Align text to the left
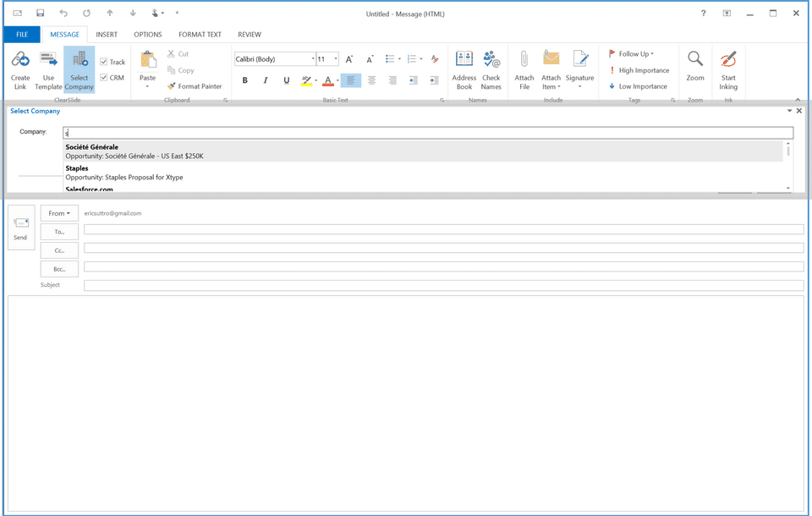This screenshot has height=516, width=812. click(x=351, y=80)
